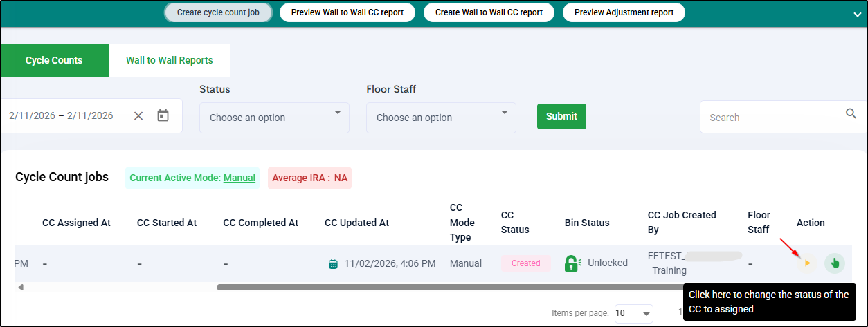Image resolution: width=868 pixels, height=327 pixels.
Task: Click Create Wall to Wall CC report
Action: coord(489,12)
